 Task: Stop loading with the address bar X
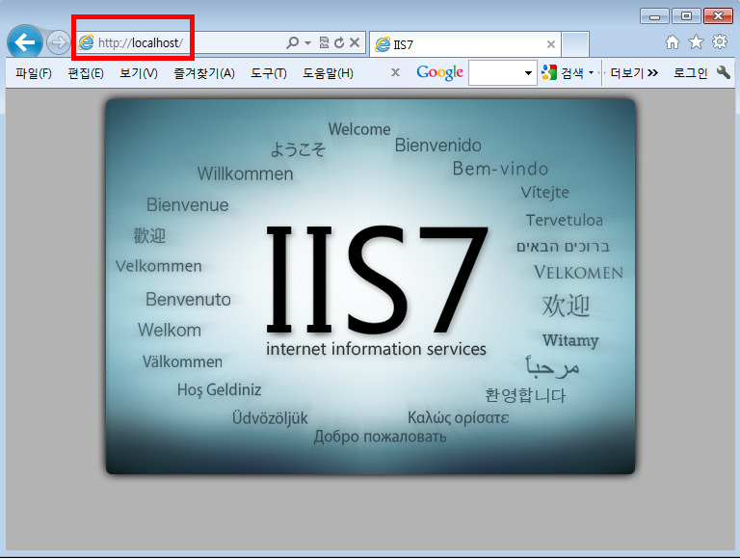coord(355,43)
